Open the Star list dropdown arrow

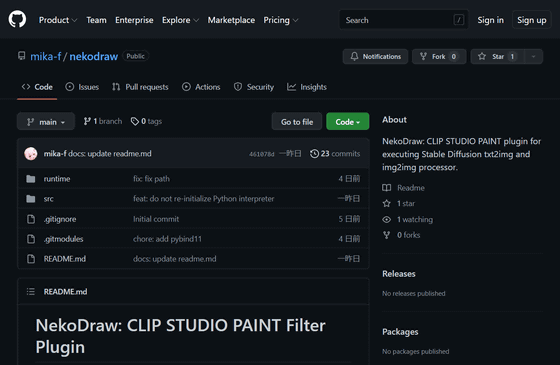click(534, 56)
